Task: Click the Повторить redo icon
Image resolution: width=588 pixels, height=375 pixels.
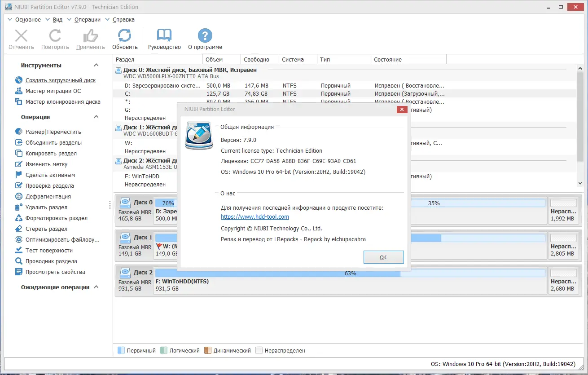Action: (x=55, y=35)
